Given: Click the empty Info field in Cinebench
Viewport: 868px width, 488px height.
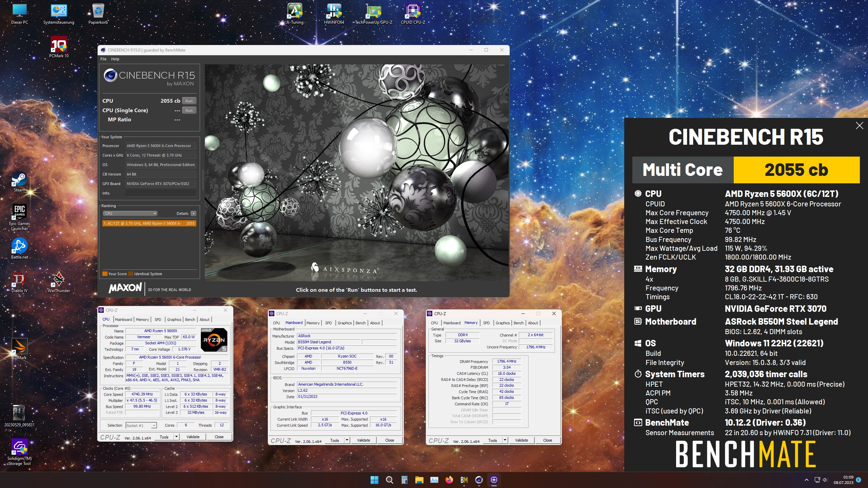Looking at the screenshot, I should click(x=161, y=193).
